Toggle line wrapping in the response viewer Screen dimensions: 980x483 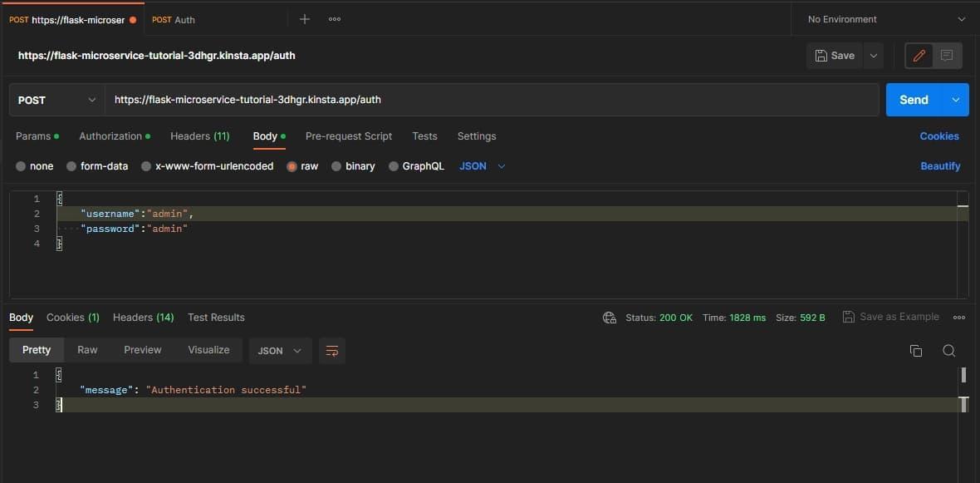332,350
